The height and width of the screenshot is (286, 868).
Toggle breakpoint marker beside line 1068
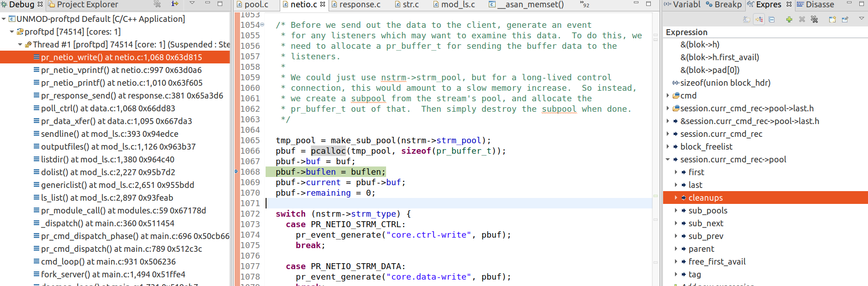(x=236, y=172)
